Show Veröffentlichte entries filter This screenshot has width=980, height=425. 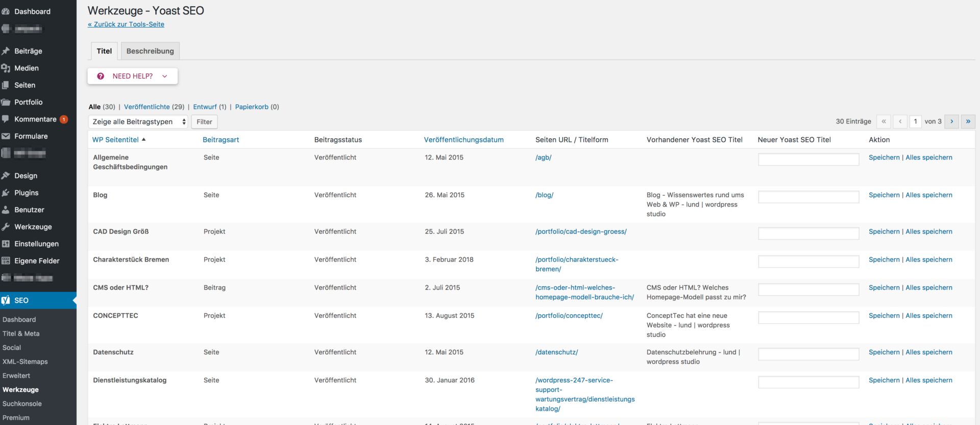pyautogui.click(x=147, y=107)
